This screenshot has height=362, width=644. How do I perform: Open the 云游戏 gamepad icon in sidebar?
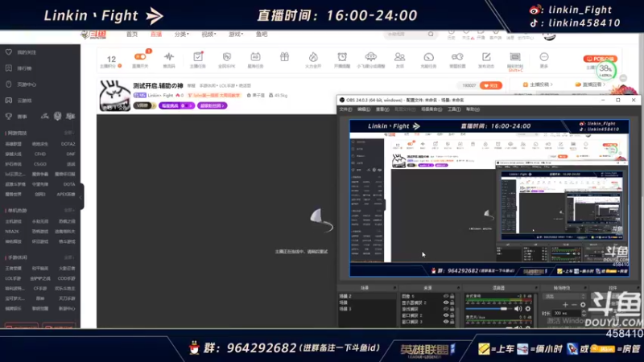[x=9, y=101]
